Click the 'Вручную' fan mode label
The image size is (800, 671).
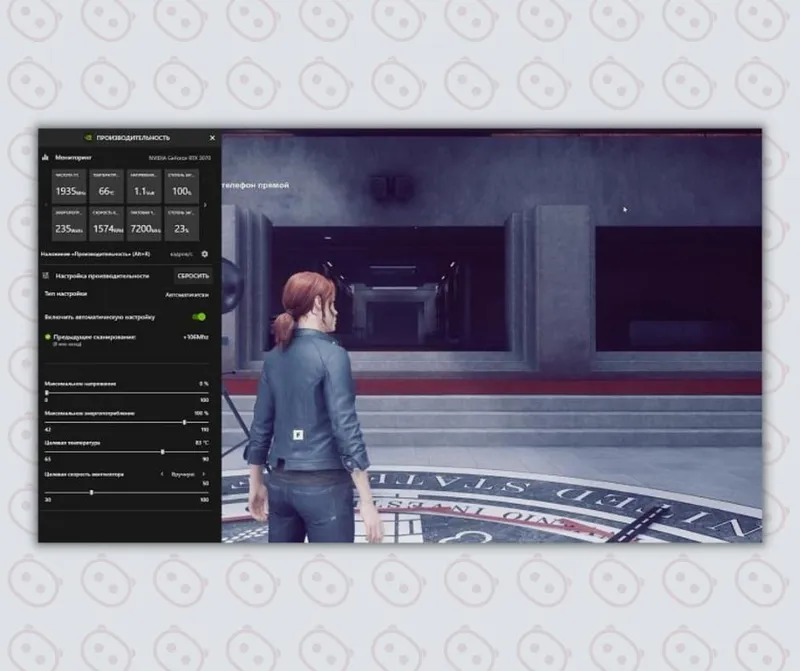tap(183, 474)
